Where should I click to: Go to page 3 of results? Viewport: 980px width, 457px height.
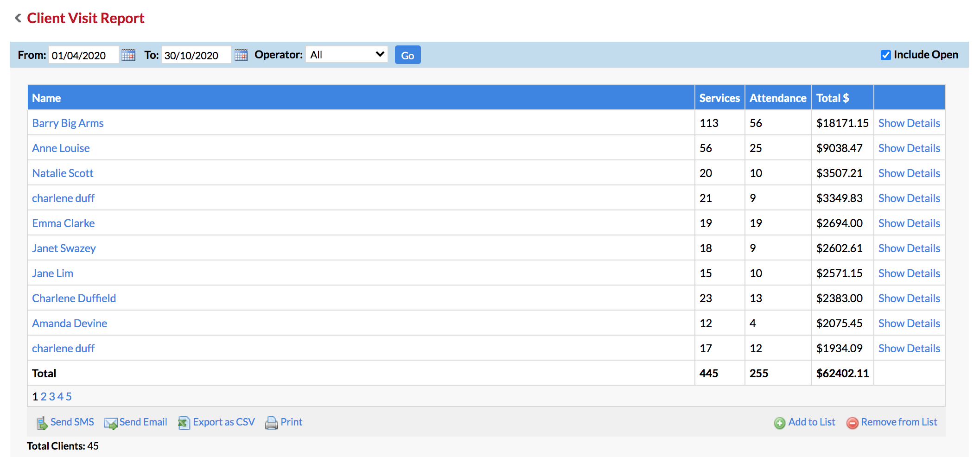[x=52, y=397]
